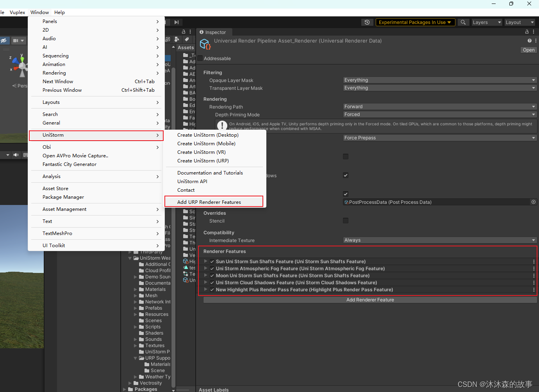539x392 pixels.
Task: Click Window in the menu bar
Action: [40, 12]
